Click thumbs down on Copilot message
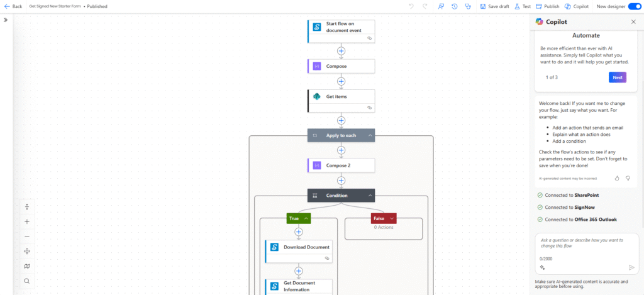This screenshot has height=295, width=644. coord(627,178)
